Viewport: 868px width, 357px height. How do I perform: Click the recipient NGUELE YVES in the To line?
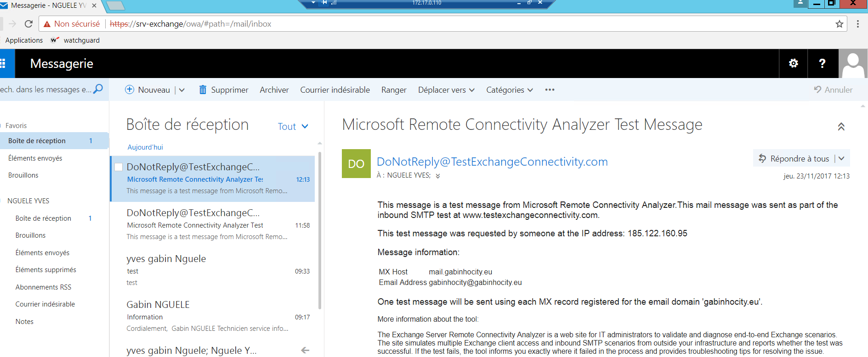408,175
